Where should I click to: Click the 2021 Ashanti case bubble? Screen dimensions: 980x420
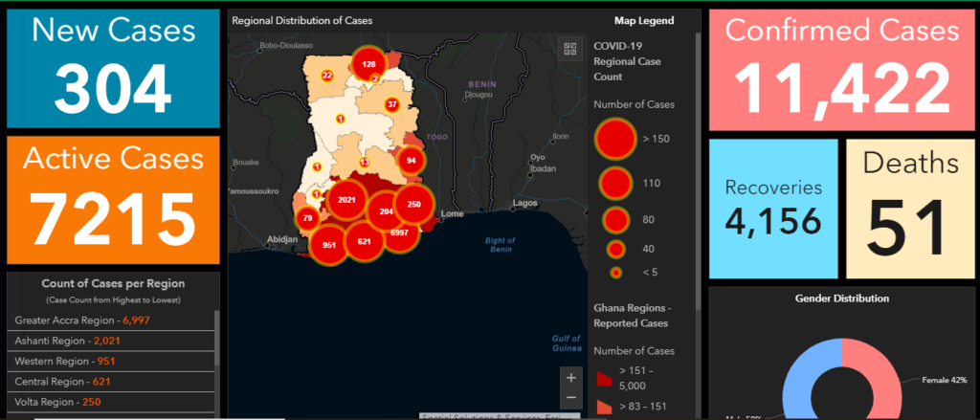pos(346,199)
